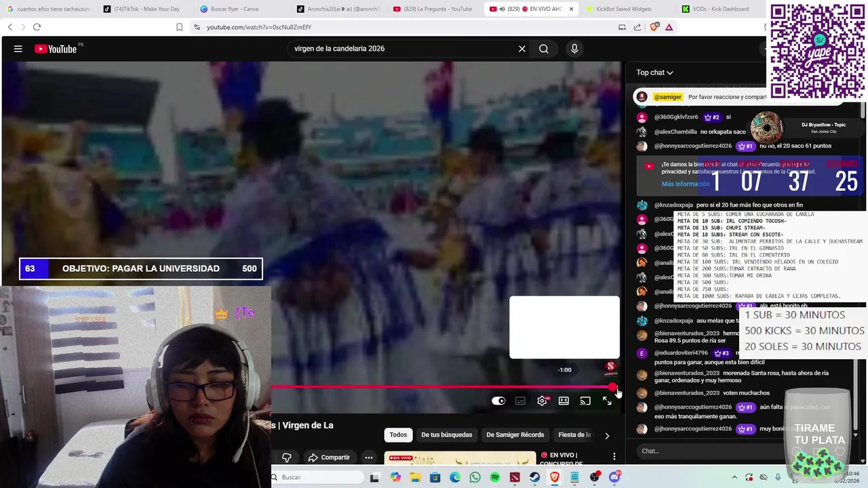Open cuantos años tiene sachauzum tab

49,9
